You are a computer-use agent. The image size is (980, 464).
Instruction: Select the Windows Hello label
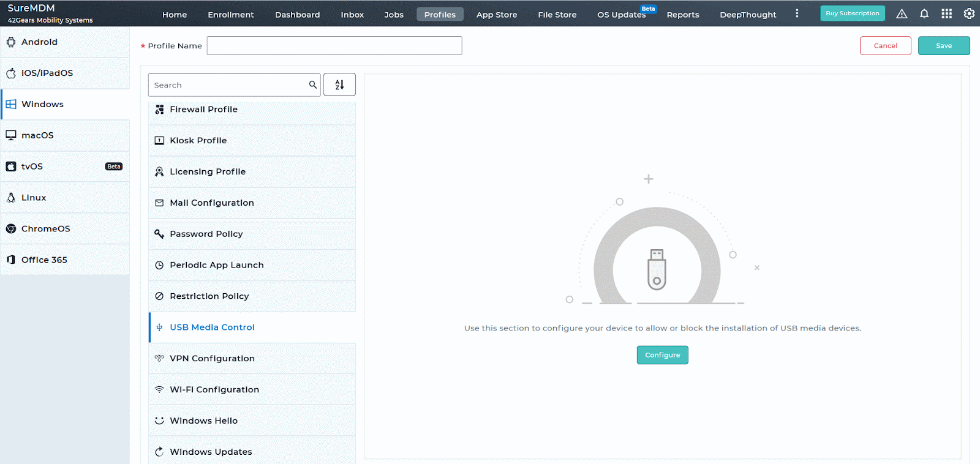(x=204, y=421)
